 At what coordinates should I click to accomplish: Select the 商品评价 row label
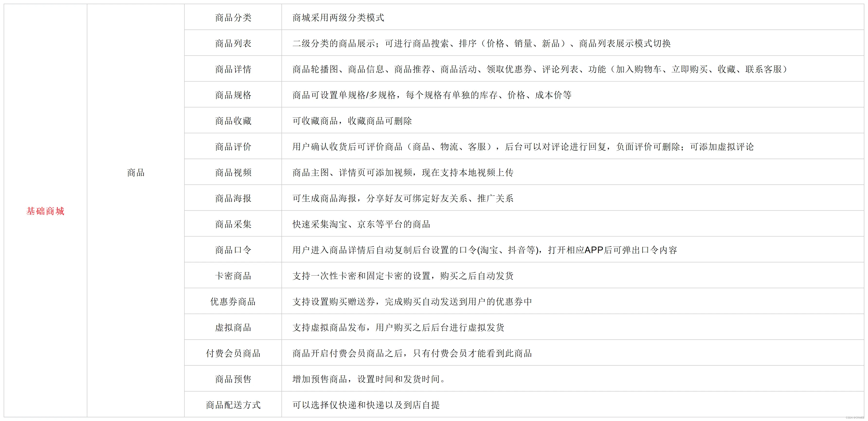click(233, 147)
